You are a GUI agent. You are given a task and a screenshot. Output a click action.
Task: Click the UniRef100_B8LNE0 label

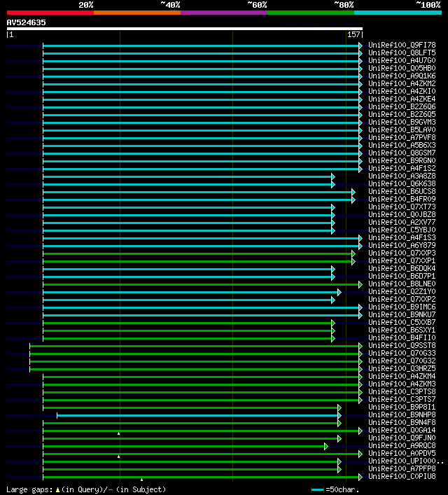(402, 284)
